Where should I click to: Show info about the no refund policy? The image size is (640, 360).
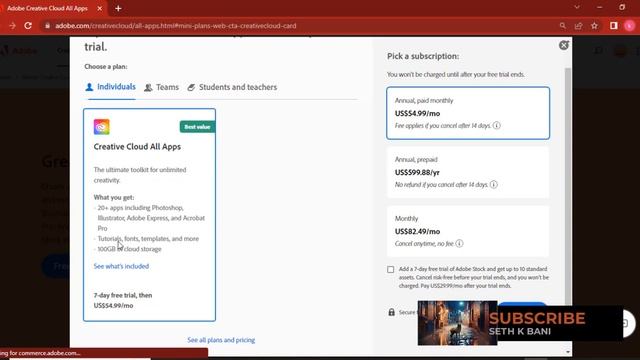tap(494, 184)
